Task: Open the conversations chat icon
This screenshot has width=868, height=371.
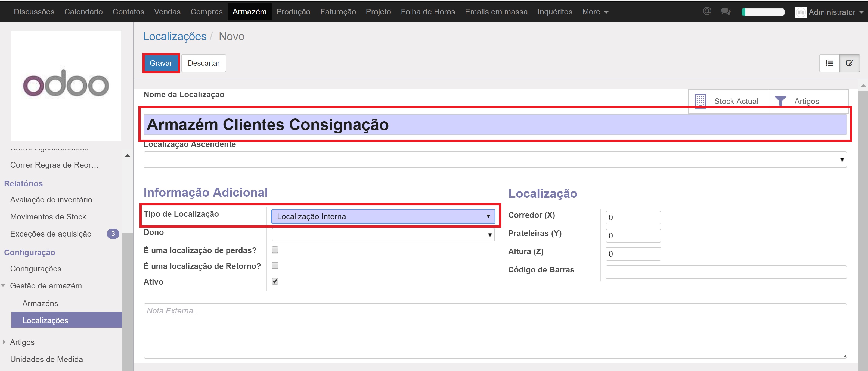Action: (726, 11)
